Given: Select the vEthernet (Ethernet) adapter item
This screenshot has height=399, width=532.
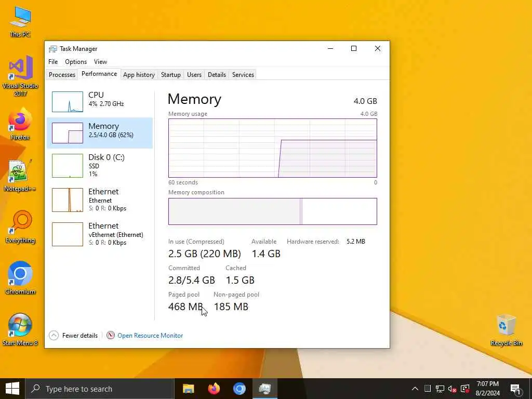Looking at the screenshot, I should click(x=100, y=234).
